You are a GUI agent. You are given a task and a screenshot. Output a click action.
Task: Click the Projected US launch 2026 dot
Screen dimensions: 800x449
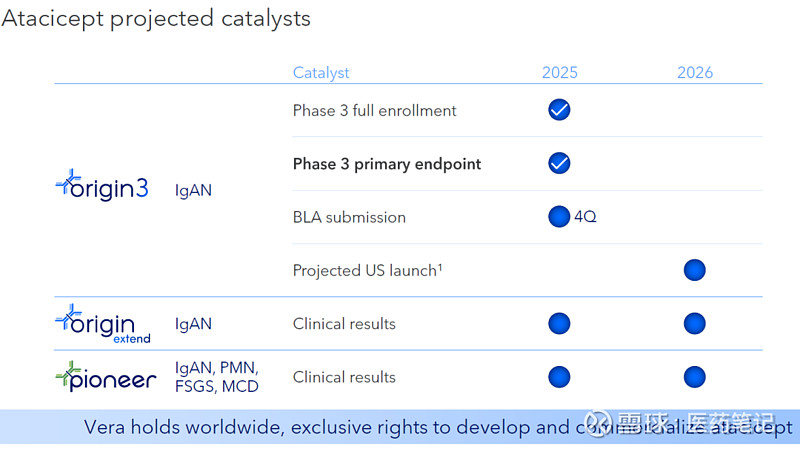[694, 270]
